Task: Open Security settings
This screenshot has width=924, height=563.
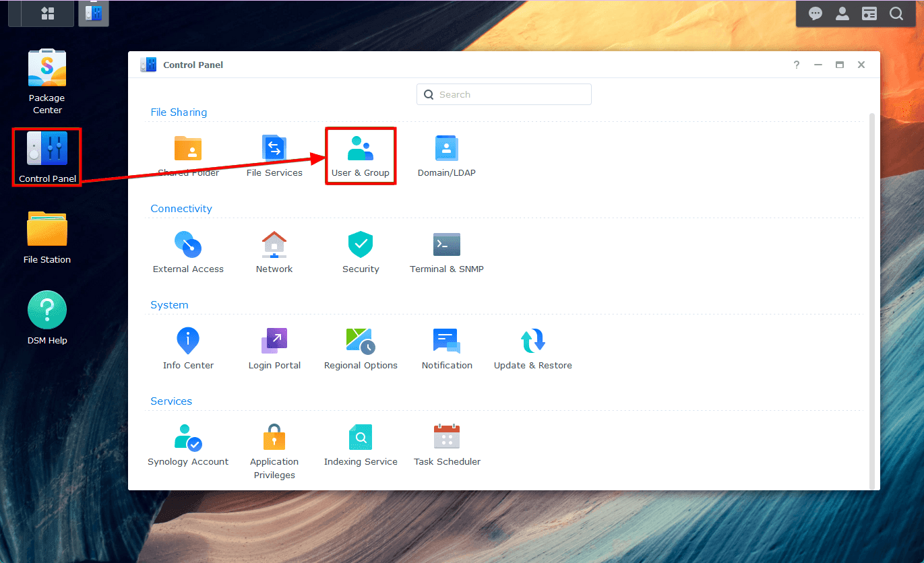Action: (x=361, y=252)
